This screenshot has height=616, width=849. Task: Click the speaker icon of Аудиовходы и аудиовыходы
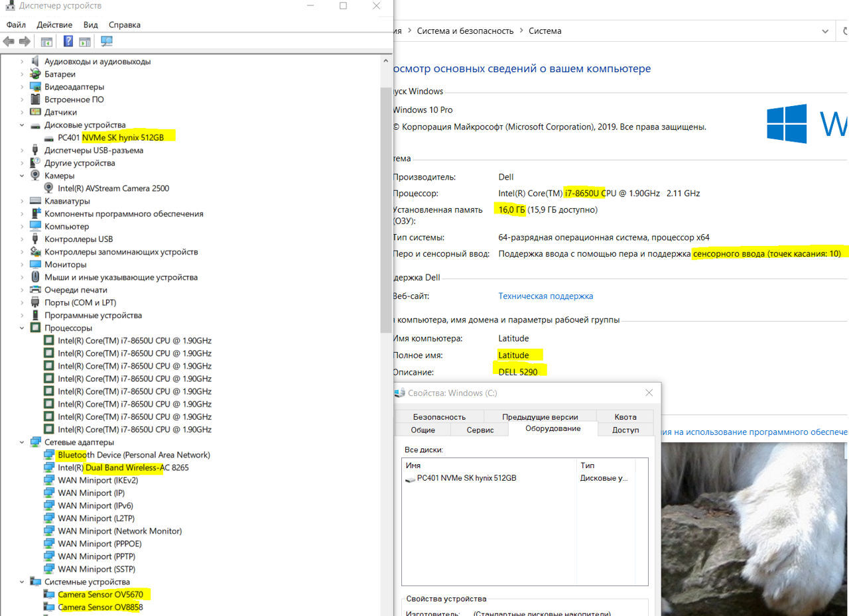click(36, 62)
